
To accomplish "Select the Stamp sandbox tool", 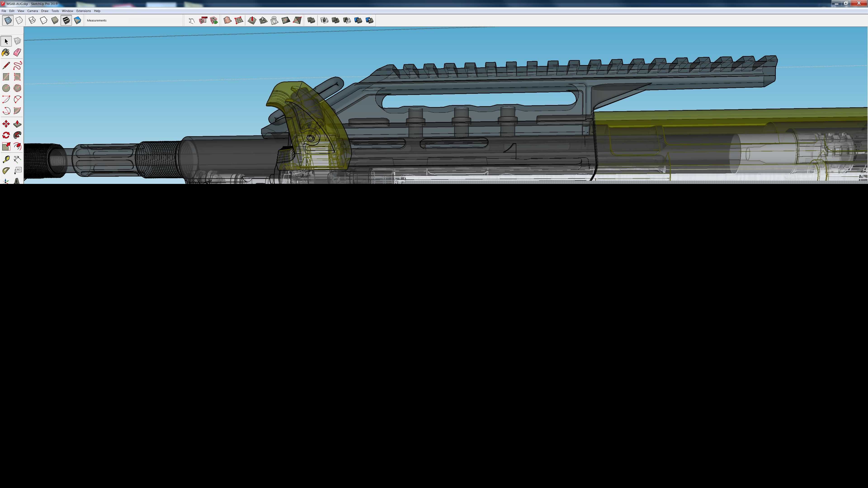I will (263, 21).
